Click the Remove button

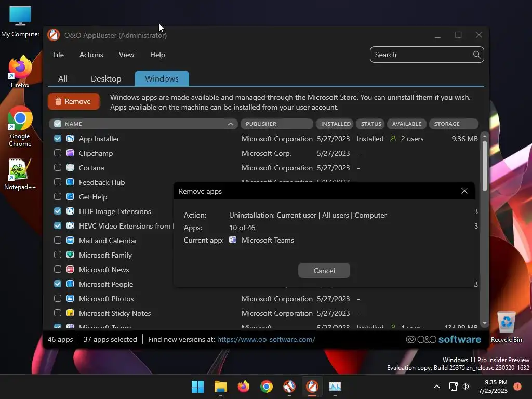coord(74,101)
